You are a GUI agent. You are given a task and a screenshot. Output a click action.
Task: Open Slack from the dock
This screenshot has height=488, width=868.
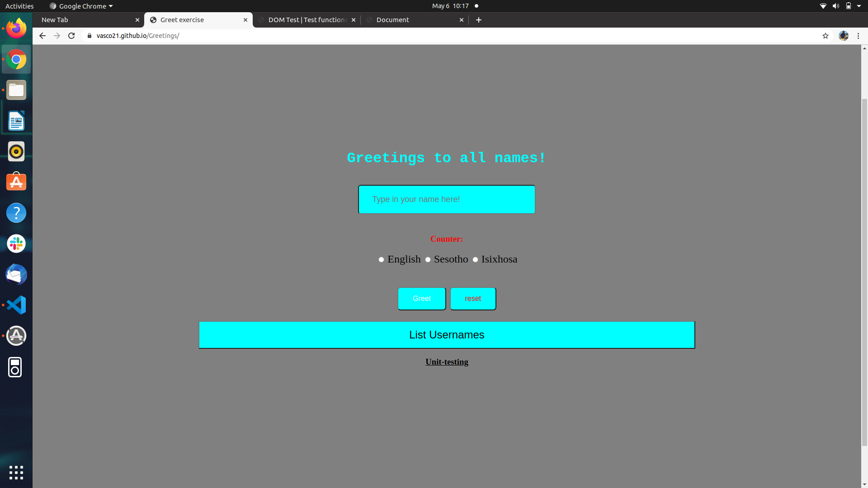[16, 244]
